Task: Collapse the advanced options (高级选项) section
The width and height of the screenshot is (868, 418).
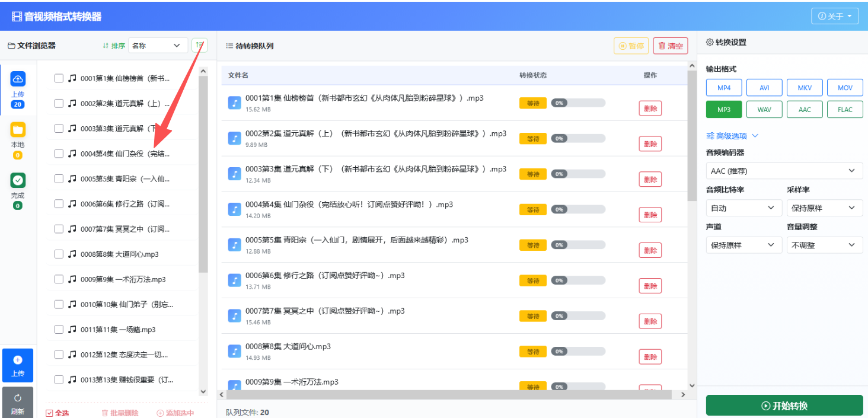Action: (x=733, y=136)
